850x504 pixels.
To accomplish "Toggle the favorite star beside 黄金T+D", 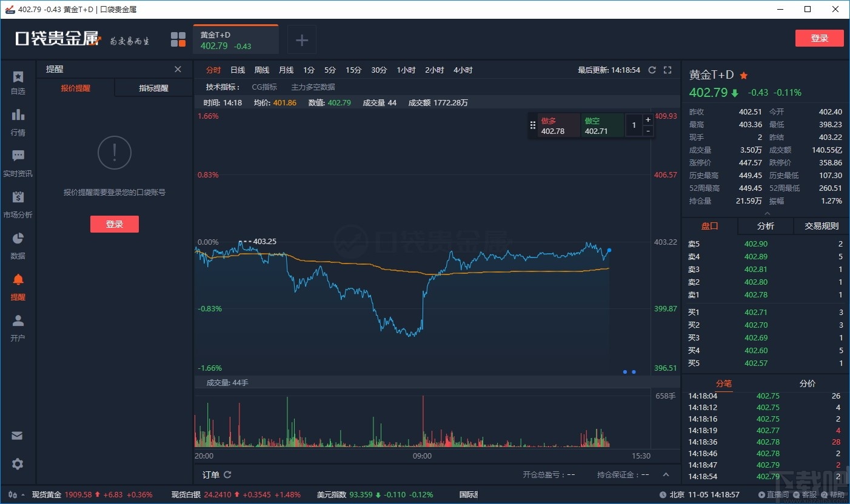I will pyautogui.click(x=744, y=76).
